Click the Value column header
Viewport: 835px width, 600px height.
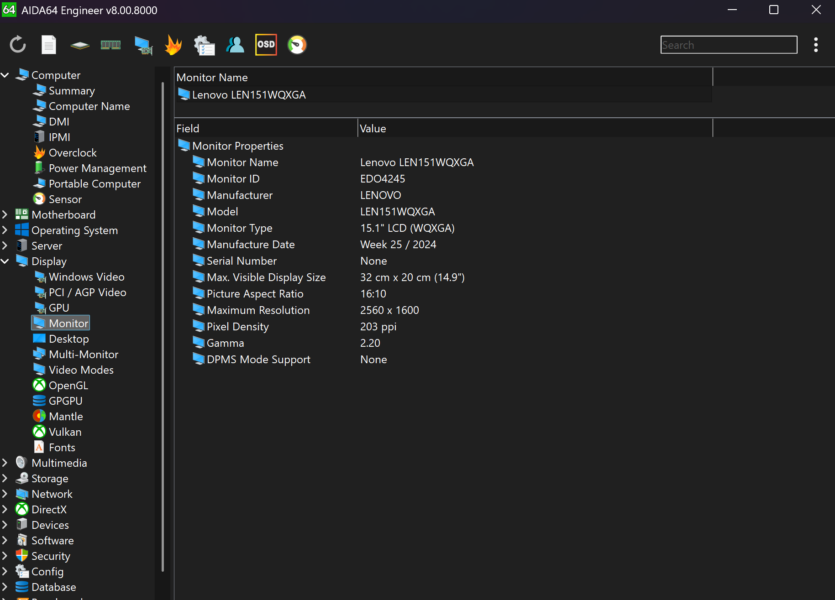(535, 128)
